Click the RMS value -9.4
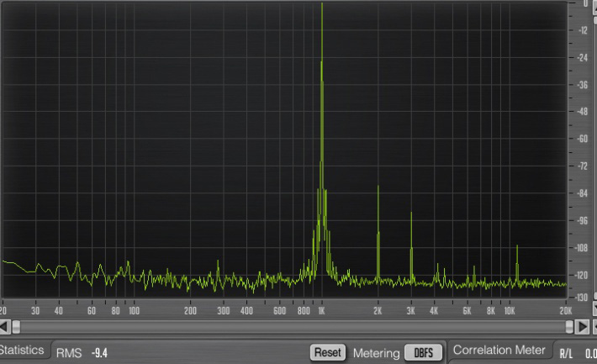 coord(99,353)
